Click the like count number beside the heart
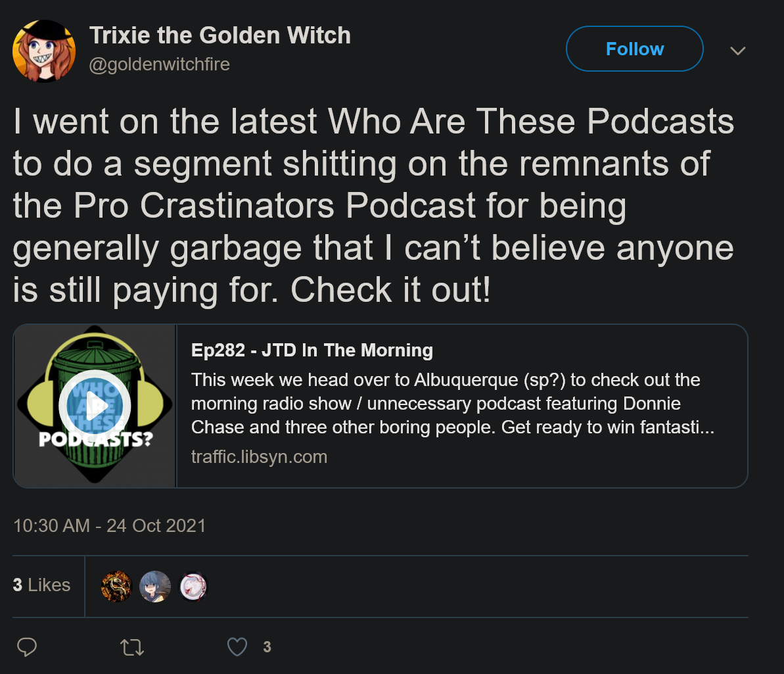This screenshot has height=674, width=784. click(267, 647)
